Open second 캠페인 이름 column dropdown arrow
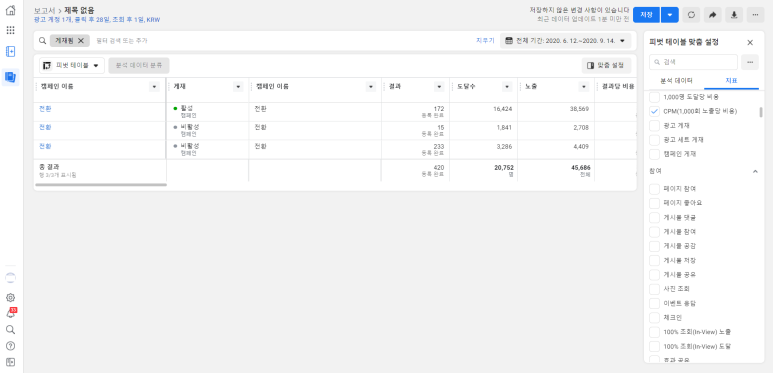 (x=371, y=87)
